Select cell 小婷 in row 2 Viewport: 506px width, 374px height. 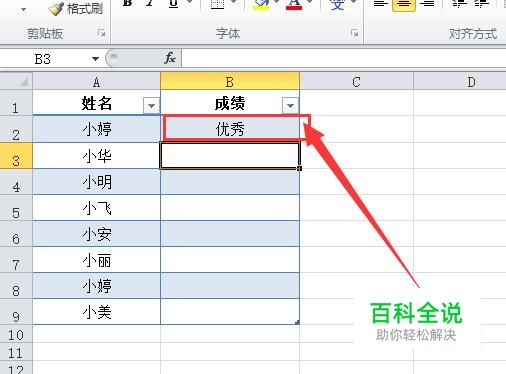[96, 129]
